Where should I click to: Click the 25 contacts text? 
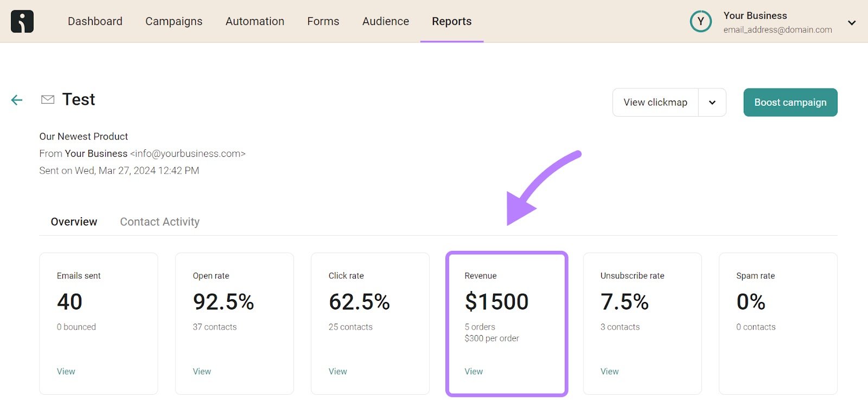tap(350, 327)
